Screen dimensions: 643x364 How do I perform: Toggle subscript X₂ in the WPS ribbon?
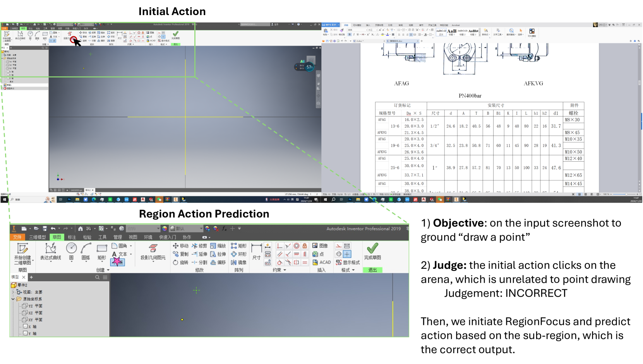[x=373, y=34]
